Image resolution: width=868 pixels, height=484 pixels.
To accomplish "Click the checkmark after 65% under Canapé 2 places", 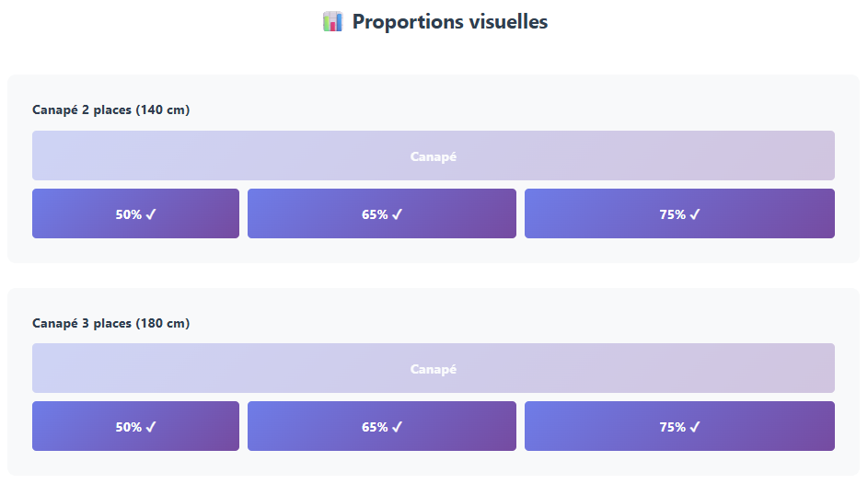I will point(398,214).
